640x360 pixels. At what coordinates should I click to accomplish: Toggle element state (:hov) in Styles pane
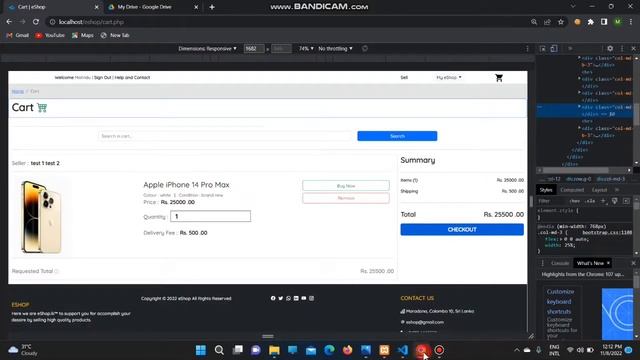(575, 201)
